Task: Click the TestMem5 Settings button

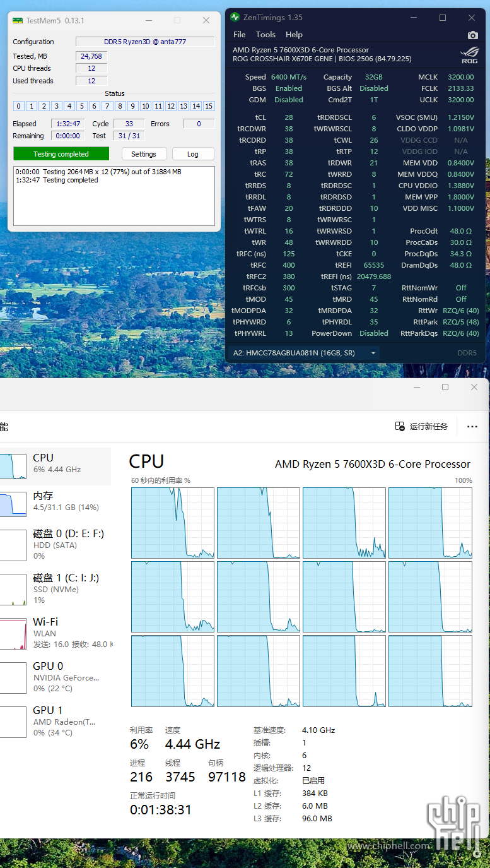Action: [x=144, y=154]
